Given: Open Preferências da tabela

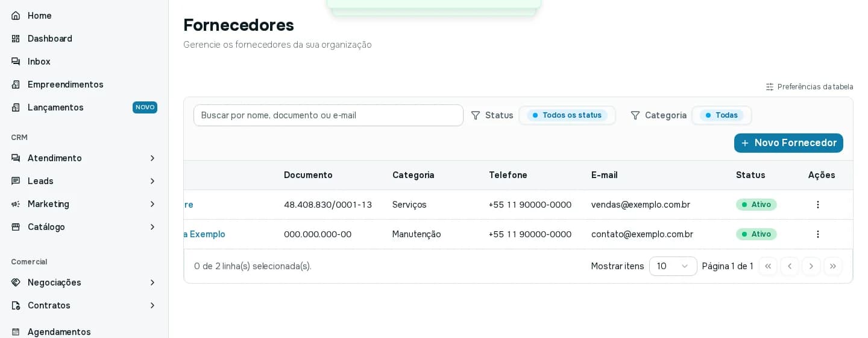Looking at the screenshot, I should (x=810, y=87).
